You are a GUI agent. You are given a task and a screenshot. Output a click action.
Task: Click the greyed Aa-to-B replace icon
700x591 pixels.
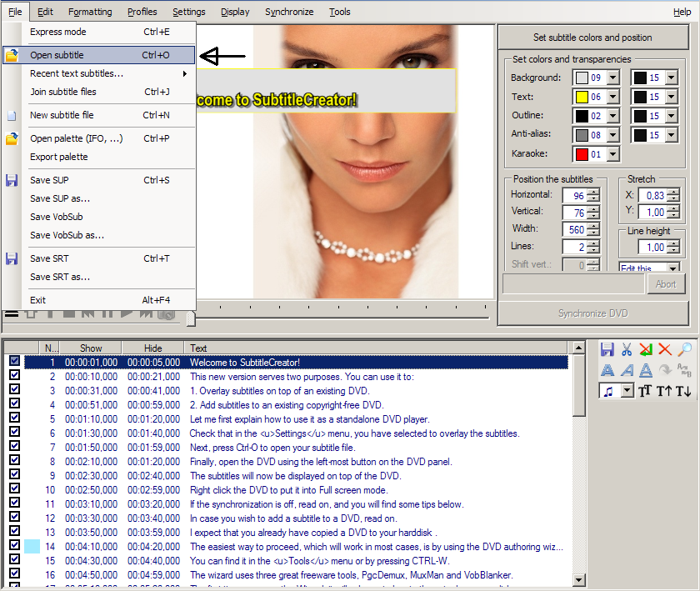point(684,370)
